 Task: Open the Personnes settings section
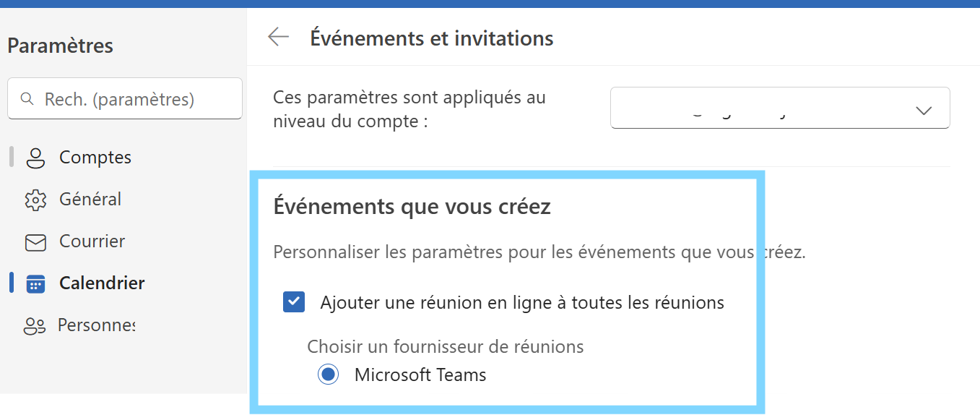click(x=96, y=326)
